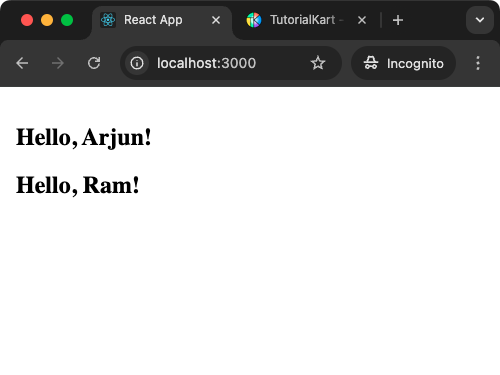Close the TutorialKart tab

coord(362,20)
